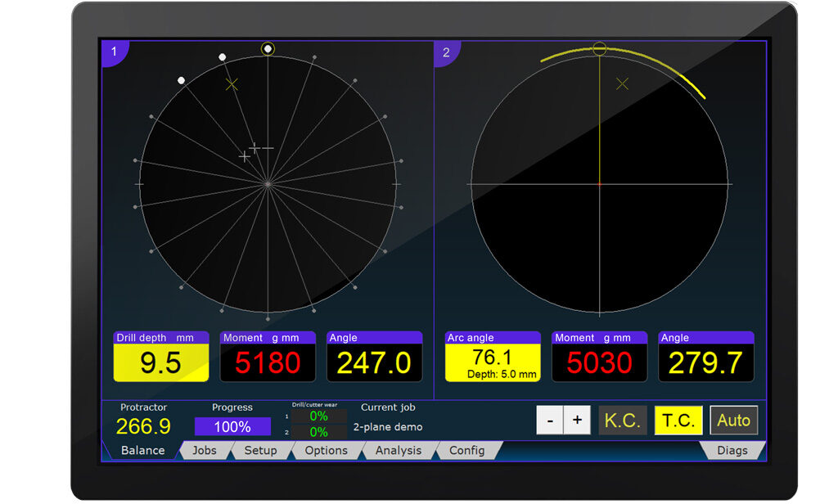Image resolution: width=838 pixels, height=504 pixels.
Task: Go to the Options tab
Action: (326, 451)
